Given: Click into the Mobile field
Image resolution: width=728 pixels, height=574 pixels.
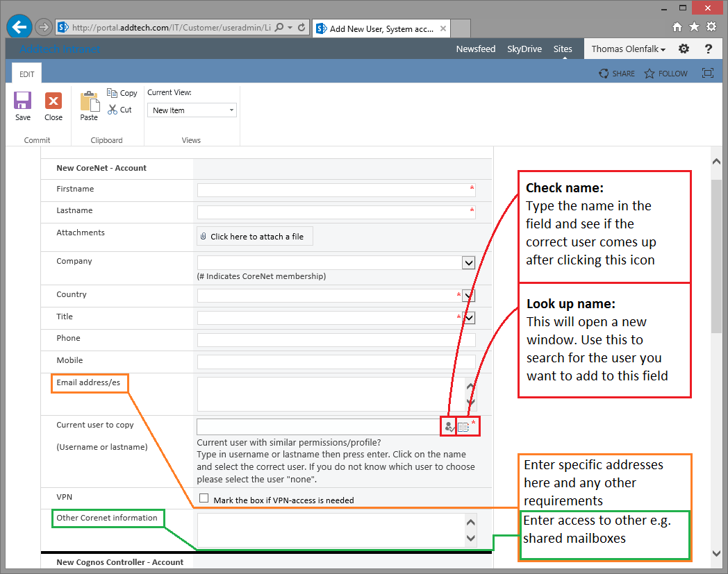Looking at the screenshot, I should tap(336, 362).
